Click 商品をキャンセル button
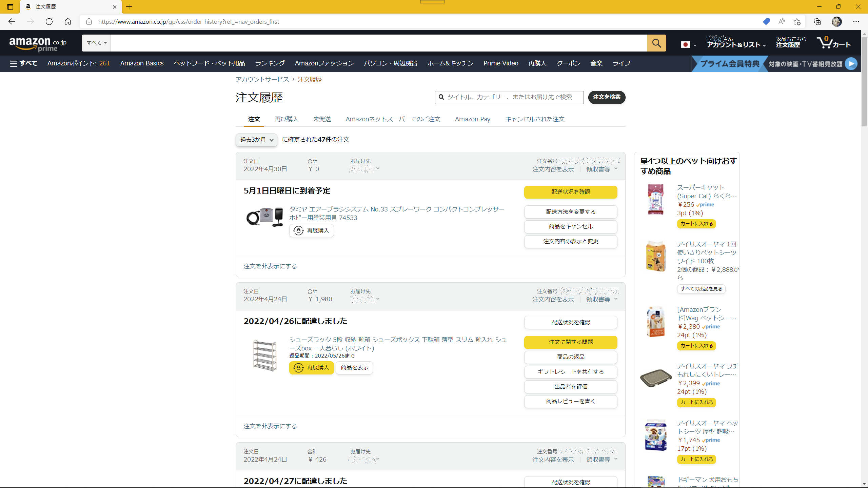The width and height of the screenshot is (868, 488). coord(571,227)
